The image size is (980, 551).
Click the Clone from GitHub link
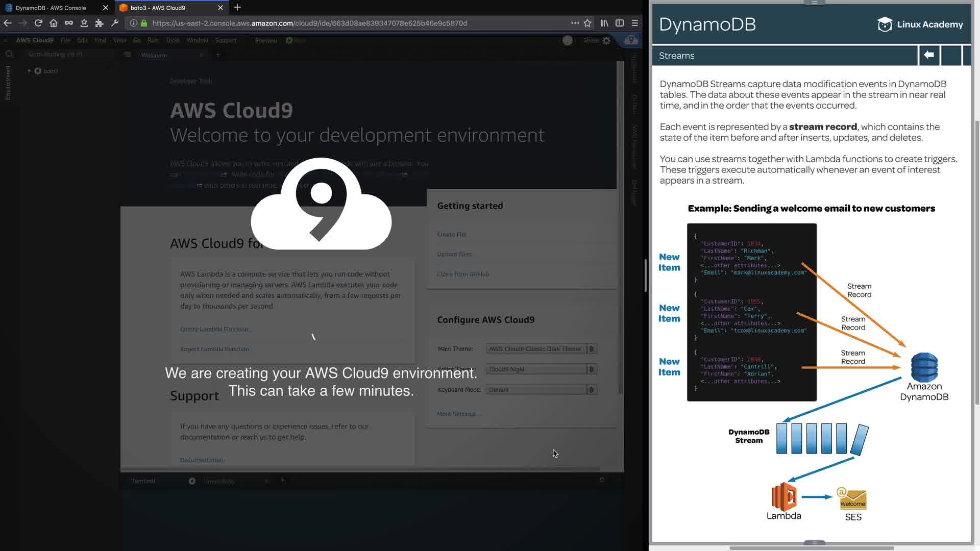pyautogui.click(x=463, y=274)
